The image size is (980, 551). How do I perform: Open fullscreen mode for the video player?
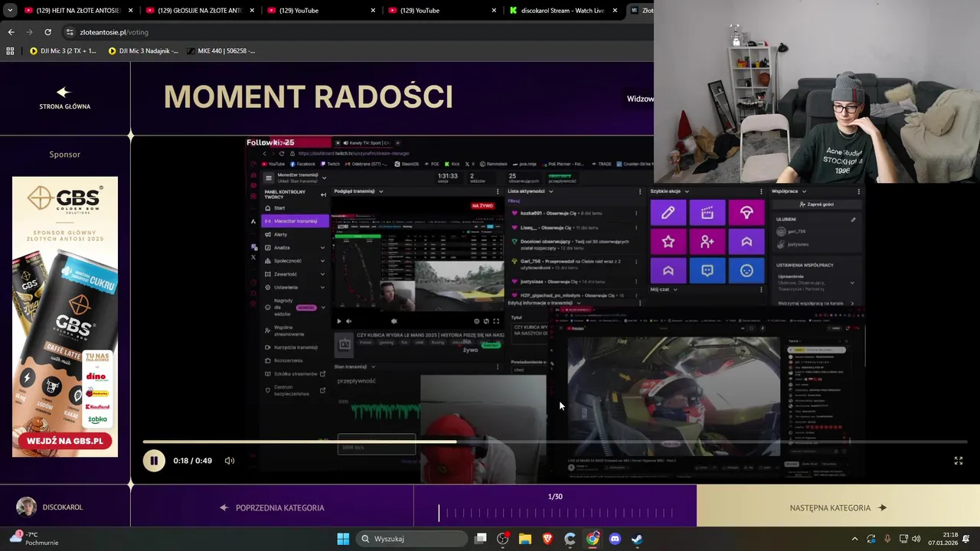tap(958, 461)
